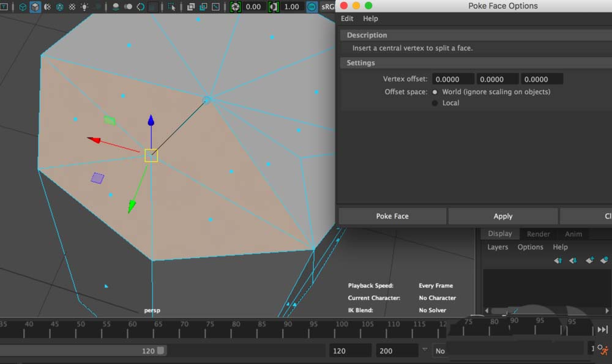Click the first Vertex offset field
The height and width of the screenshot is (364, 612).
point(453,79)
